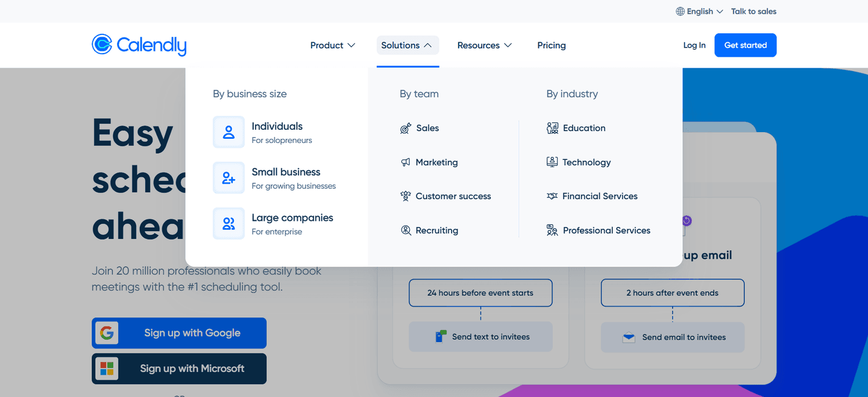Open the English language dropdown

699,11
